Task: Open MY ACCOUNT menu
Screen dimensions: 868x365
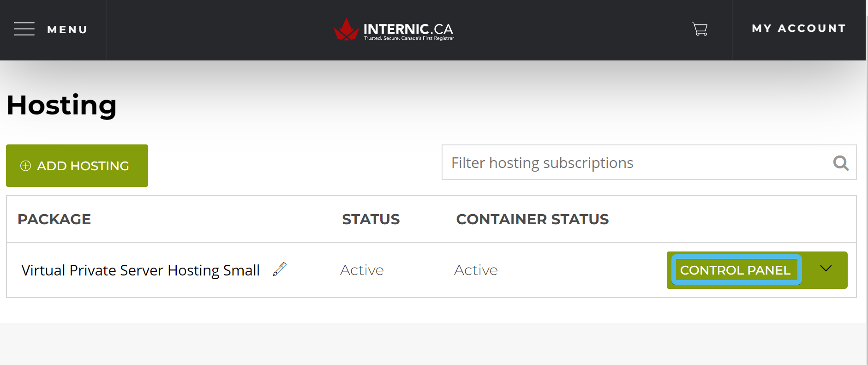Action: click(799, 29)
